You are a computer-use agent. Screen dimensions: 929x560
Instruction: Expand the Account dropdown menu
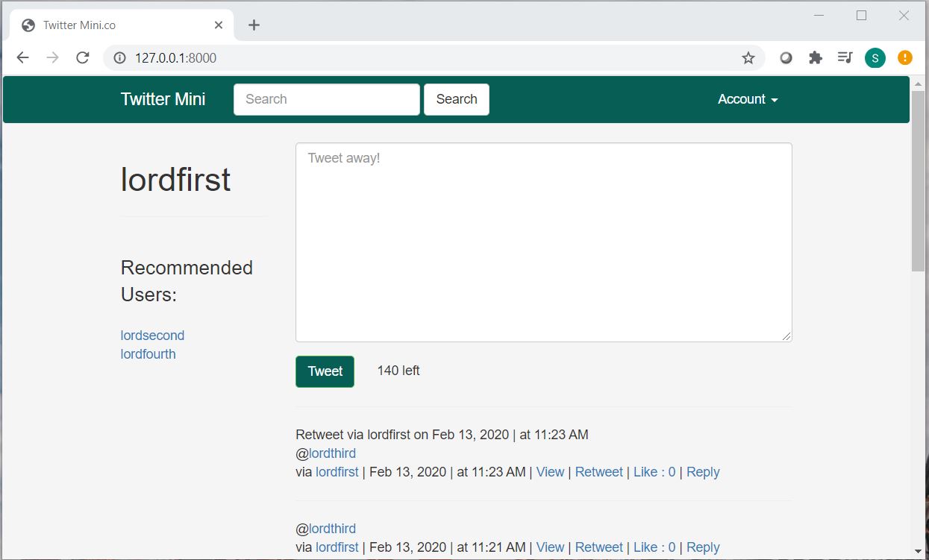pos(748,99)
